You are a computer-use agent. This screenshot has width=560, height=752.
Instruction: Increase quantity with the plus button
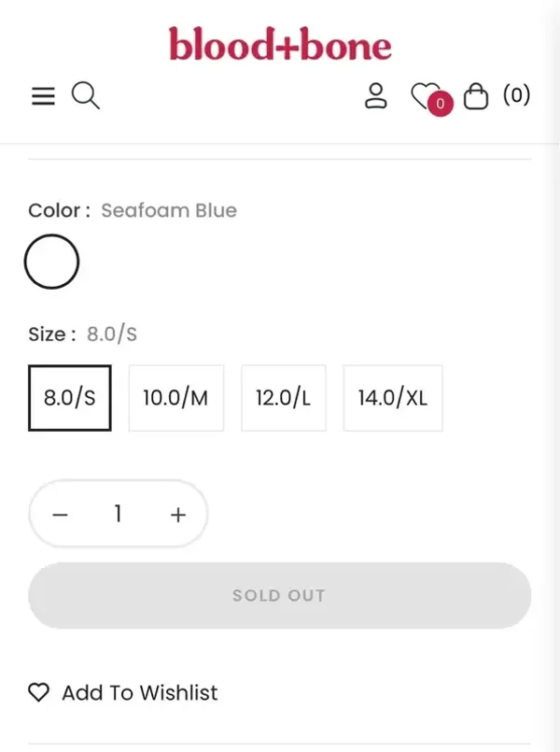[x=178, y=515]
